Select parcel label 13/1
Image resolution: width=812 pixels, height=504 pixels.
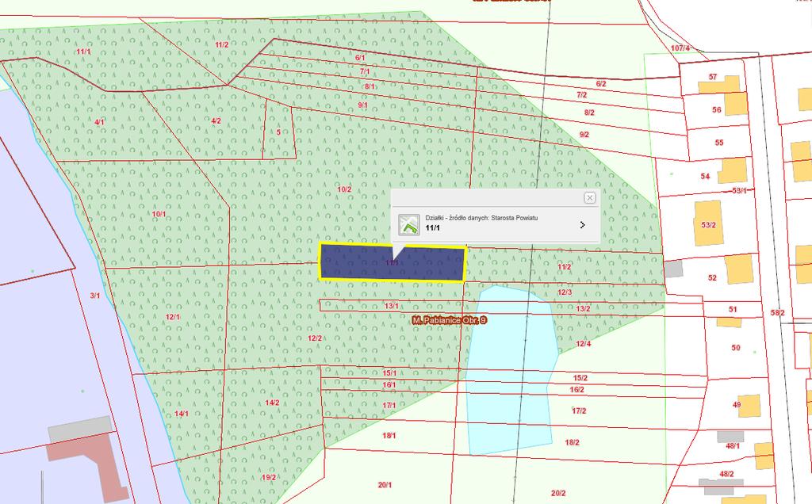click(x=392, y=306)
